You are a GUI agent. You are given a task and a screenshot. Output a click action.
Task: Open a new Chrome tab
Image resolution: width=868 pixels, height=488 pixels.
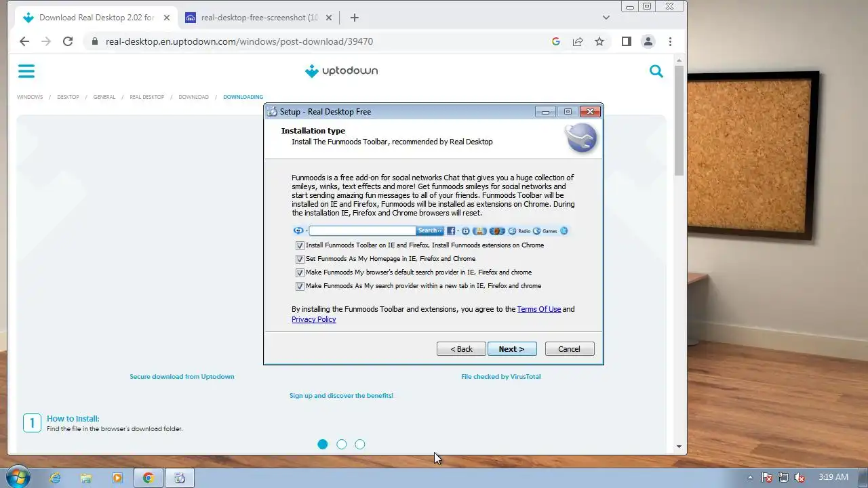[x=354, y=18]
